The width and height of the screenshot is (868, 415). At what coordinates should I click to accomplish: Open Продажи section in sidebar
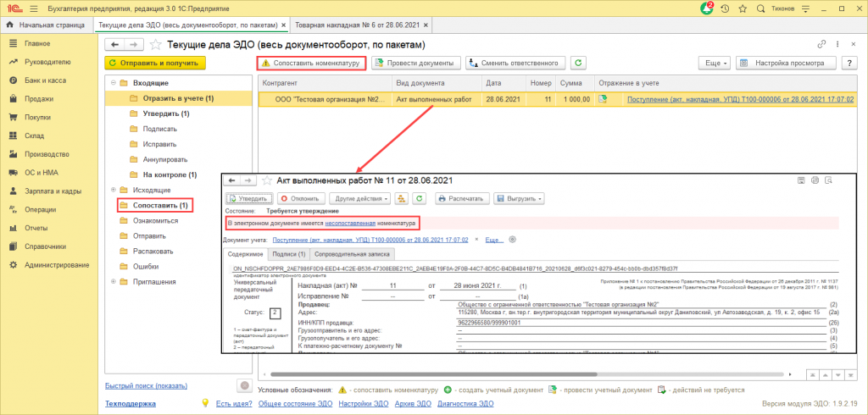click(x=39, y=99)
